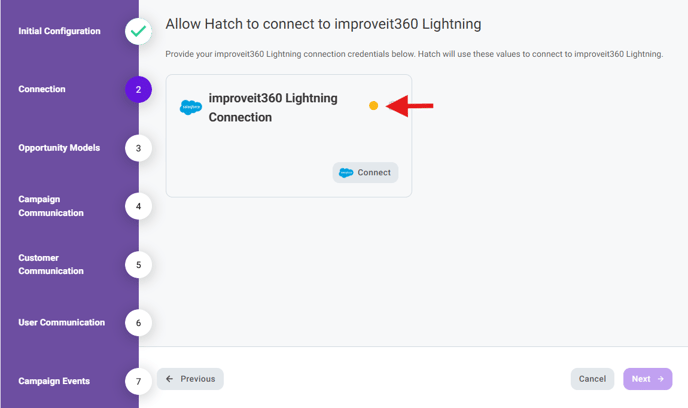Open User Communication step label
688x408 pixels.
(61, 322)
